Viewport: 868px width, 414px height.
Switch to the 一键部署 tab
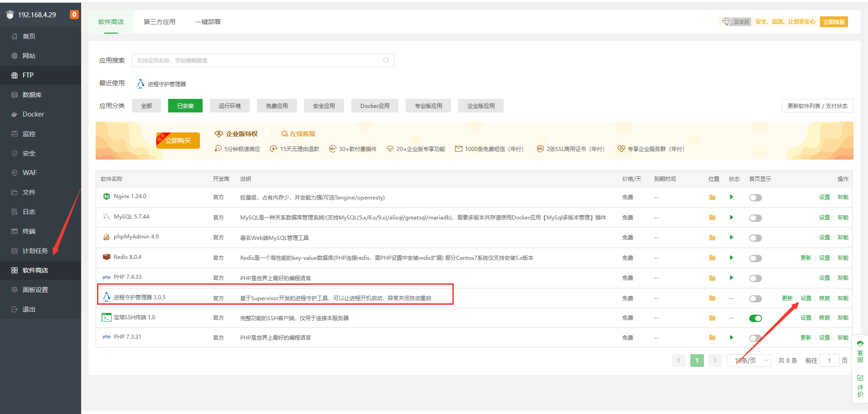click(208, 22)
